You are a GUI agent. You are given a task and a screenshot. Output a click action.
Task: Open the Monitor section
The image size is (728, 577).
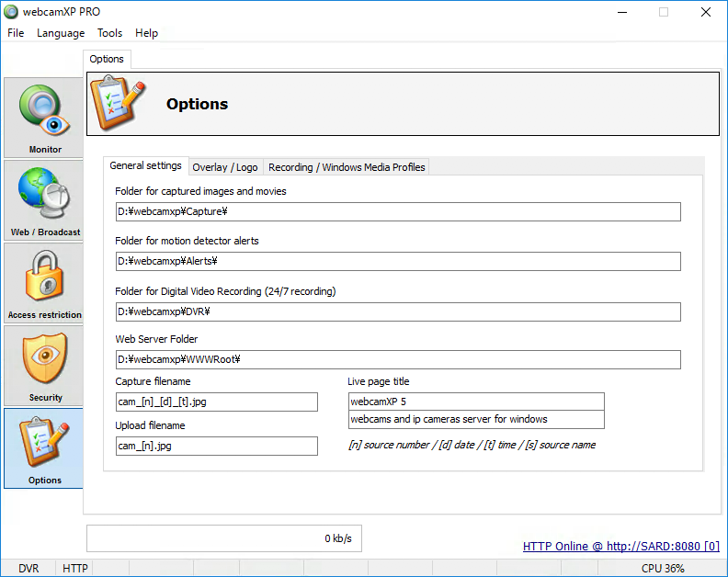(43, 118)
